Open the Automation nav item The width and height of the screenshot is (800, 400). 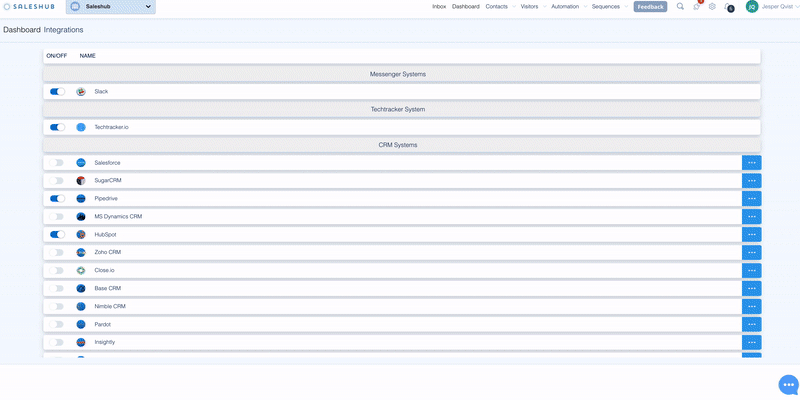coord(565,7)
